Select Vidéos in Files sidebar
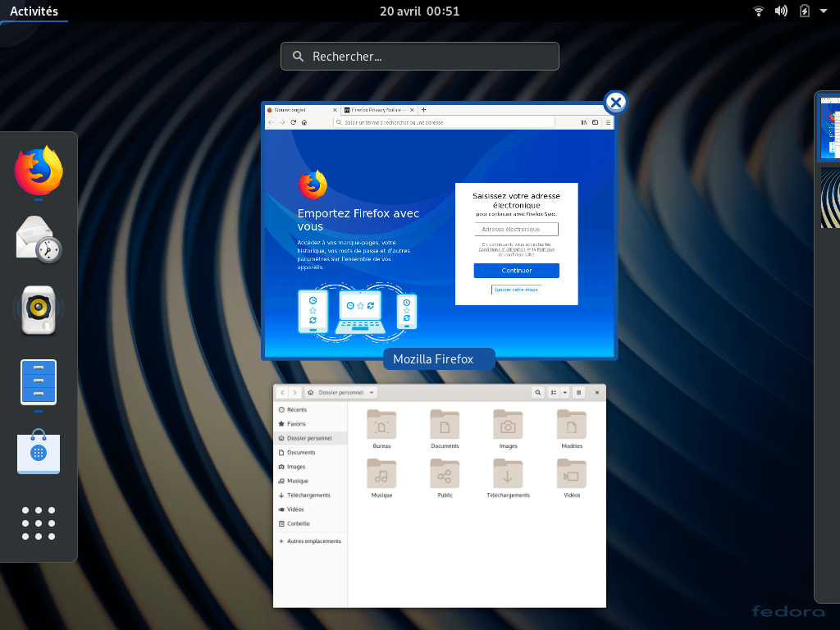The width and height of the screenshot is (840, 630). (310, 509)
